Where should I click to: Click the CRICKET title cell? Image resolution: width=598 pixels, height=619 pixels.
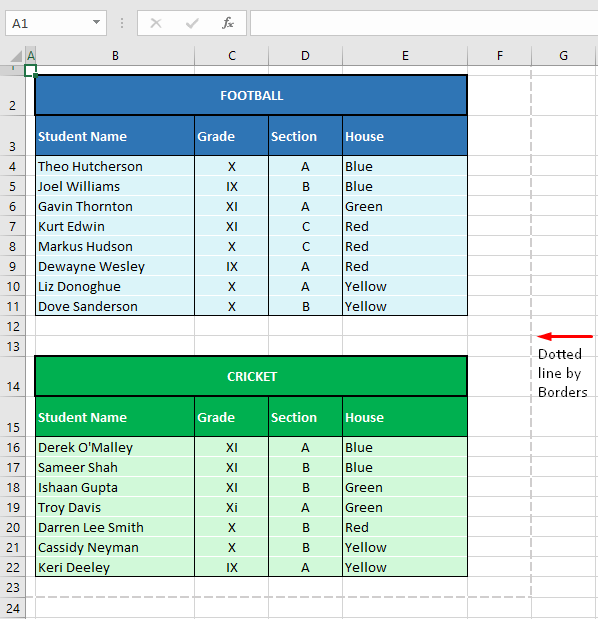click(251, 376)
